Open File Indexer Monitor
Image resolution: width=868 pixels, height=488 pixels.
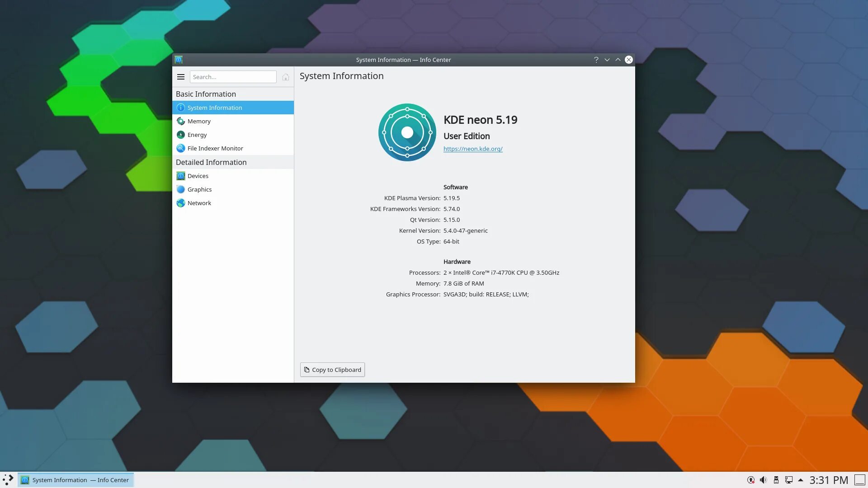tap(233, 148)
